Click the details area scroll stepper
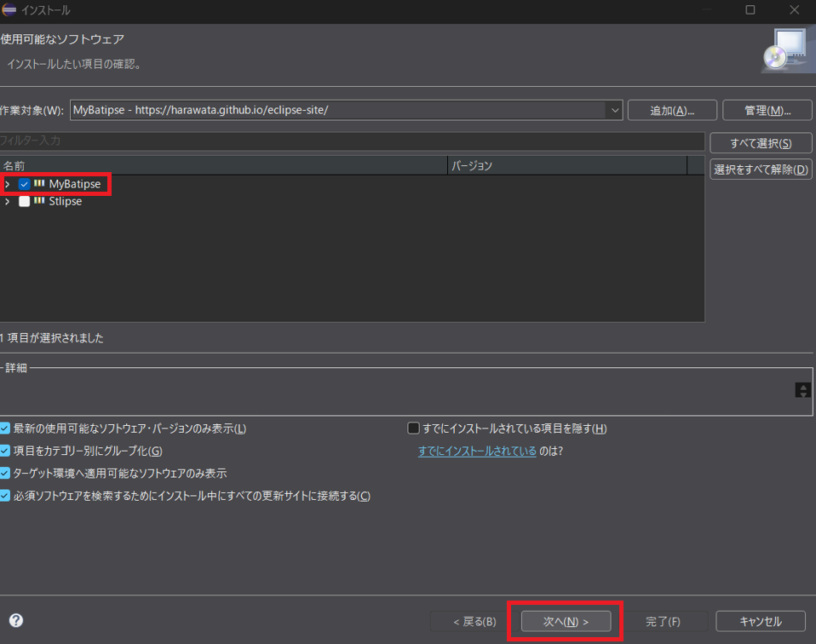The width and height of the screenshot is (816, 644). (x=802, y=390)
